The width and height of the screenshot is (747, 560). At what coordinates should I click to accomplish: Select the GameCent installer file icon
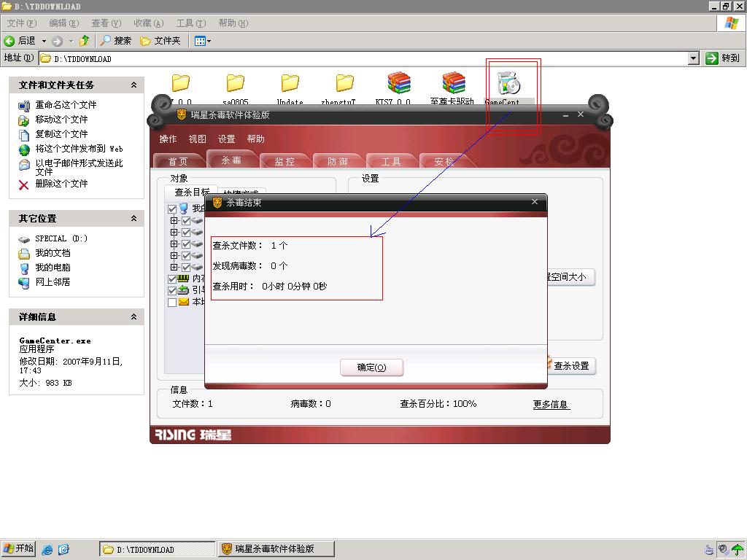point(508,83)
